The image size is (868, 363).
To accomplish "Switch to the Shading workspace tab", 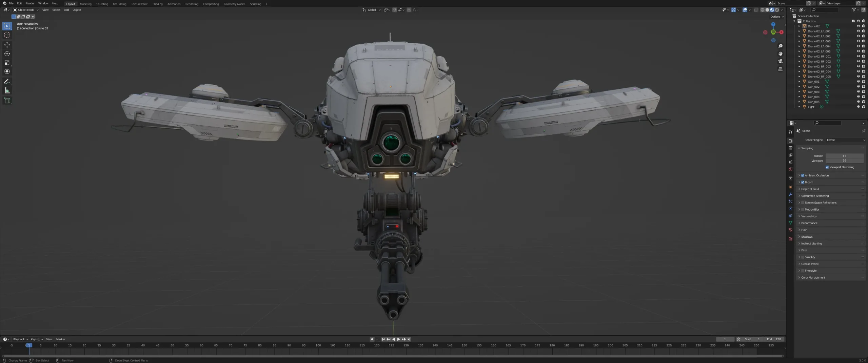I will click(157, 4).
